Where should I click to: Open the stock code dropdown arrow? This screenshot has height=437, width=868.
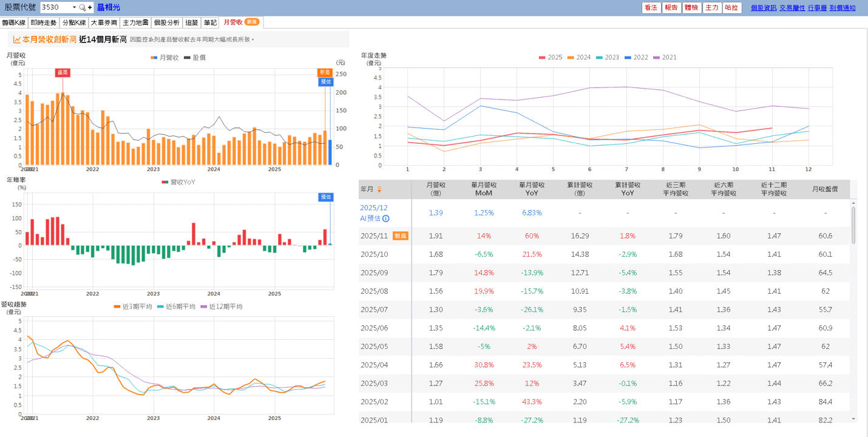pos(74,7)
